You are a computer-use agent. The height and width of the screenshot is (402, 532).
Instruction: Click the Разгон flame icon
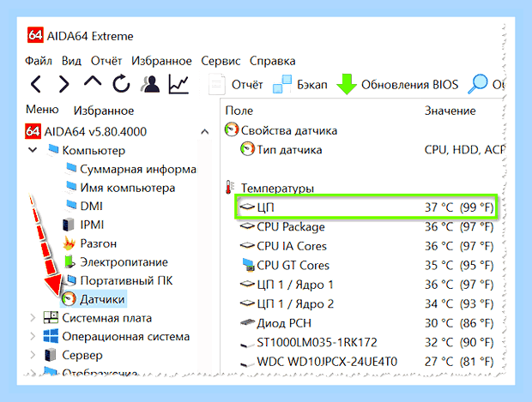click(x=70, y=243)
